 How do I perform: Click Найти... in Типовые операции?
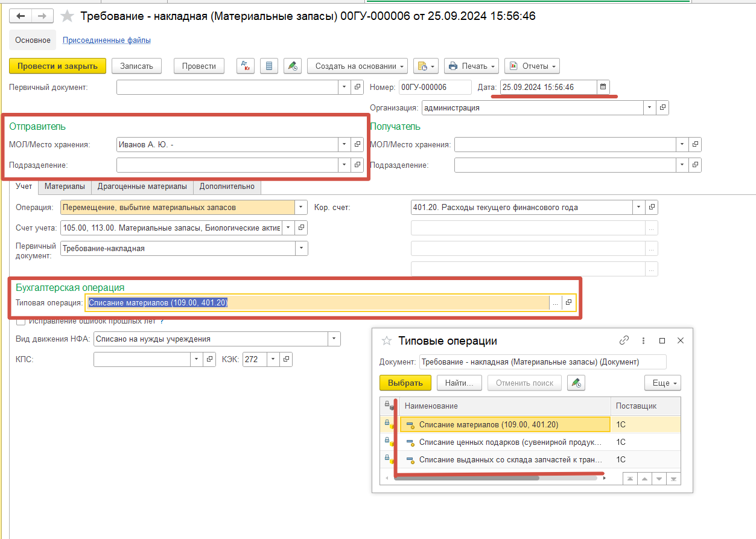460,383
